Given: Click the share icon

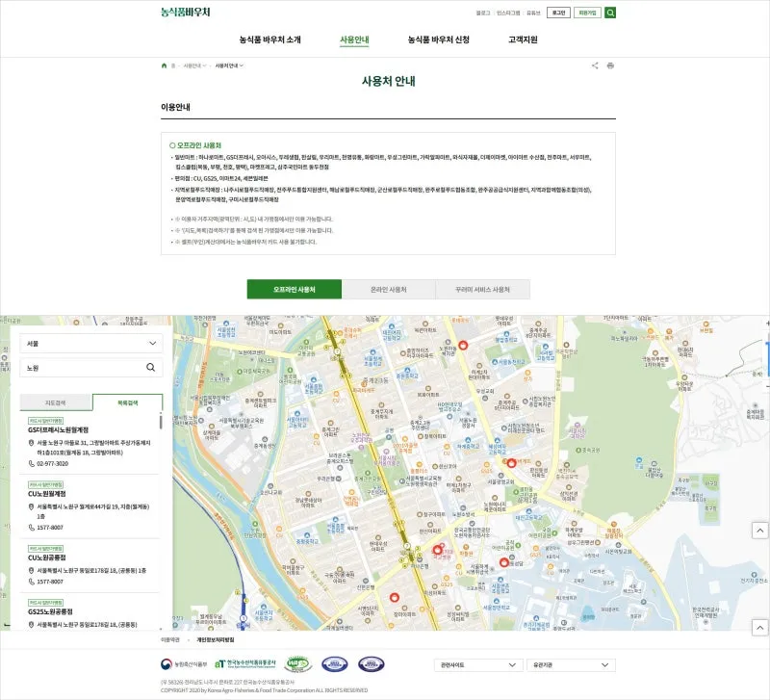Looking at the screenshot, I should pos(595,65).
